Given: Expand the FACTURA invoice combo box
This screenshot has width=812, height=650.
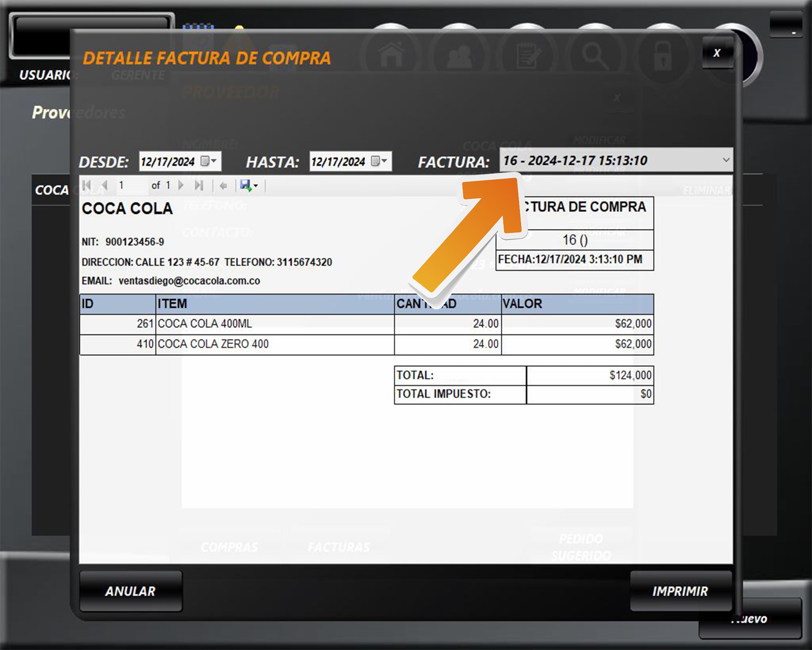Looking at the screenshot, I should [x=726, y=160].
